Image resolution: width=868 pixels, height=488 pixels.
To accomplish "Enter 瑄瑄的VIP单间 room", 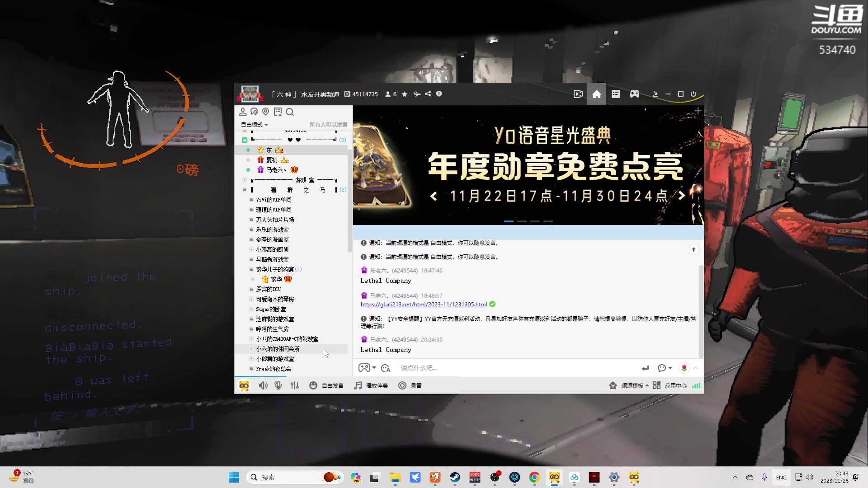I will 274,210.
